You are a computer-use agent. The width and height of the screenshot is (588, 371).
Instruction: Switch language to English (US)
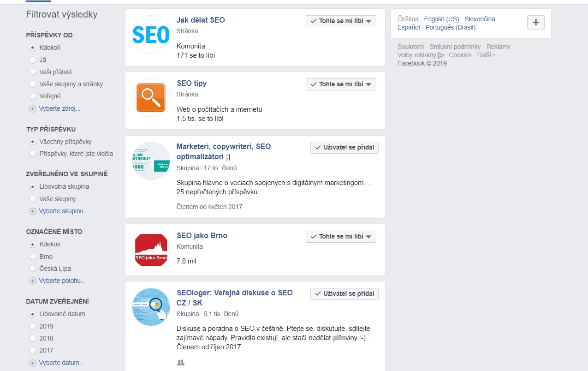(441, 19)
